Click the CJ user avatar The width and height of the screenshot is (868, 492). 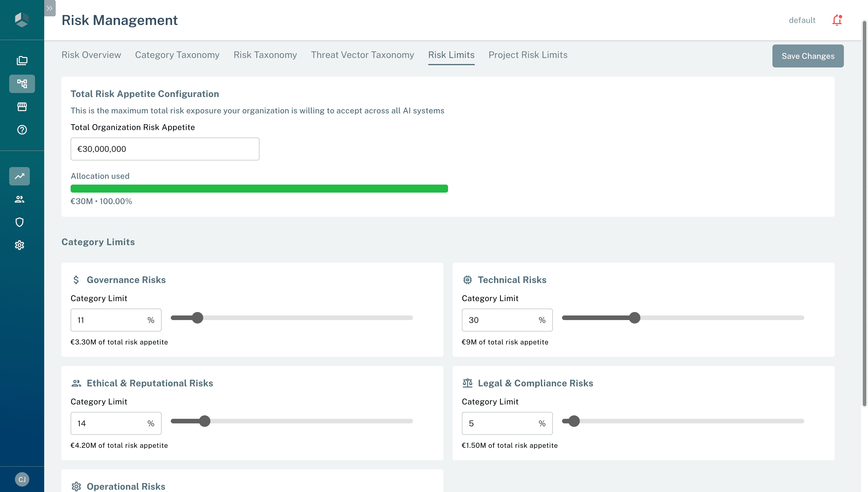pyautogui.click(x=22, y=479)
